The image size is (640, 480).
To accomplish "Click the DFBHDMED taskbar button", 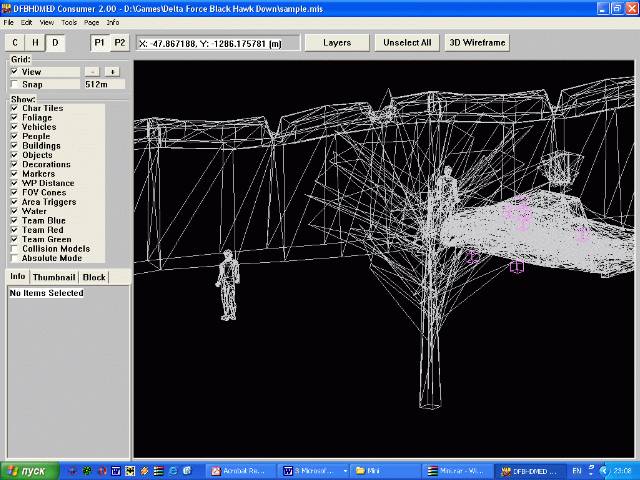I will pyautogui.click(x=530, y=471).
